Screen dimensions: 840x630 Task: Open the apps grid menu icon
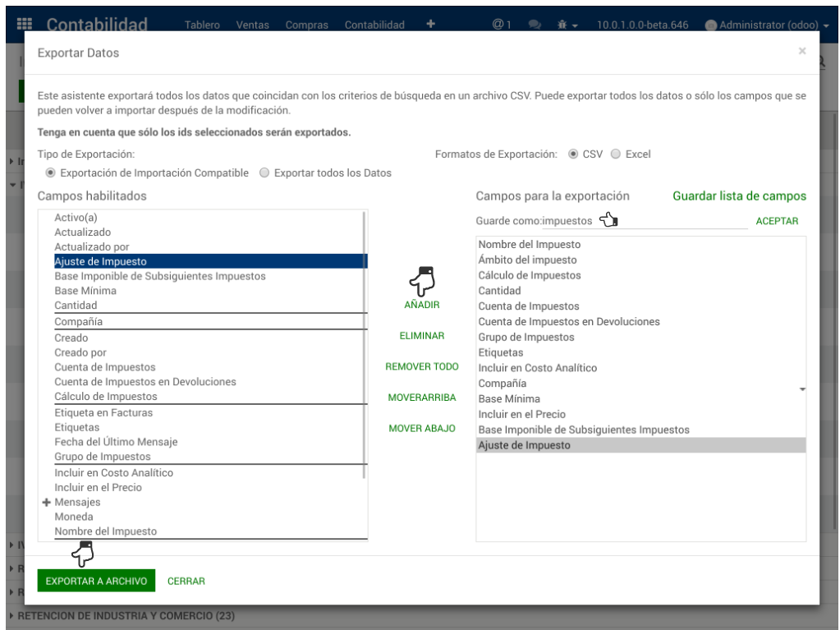tap(25, 25)
